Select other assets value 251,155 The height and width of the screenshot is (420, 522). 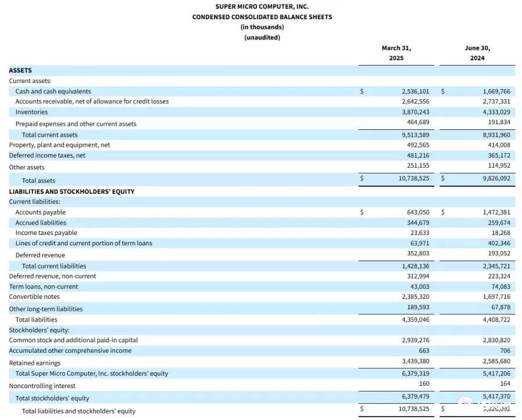click(418, 165)
